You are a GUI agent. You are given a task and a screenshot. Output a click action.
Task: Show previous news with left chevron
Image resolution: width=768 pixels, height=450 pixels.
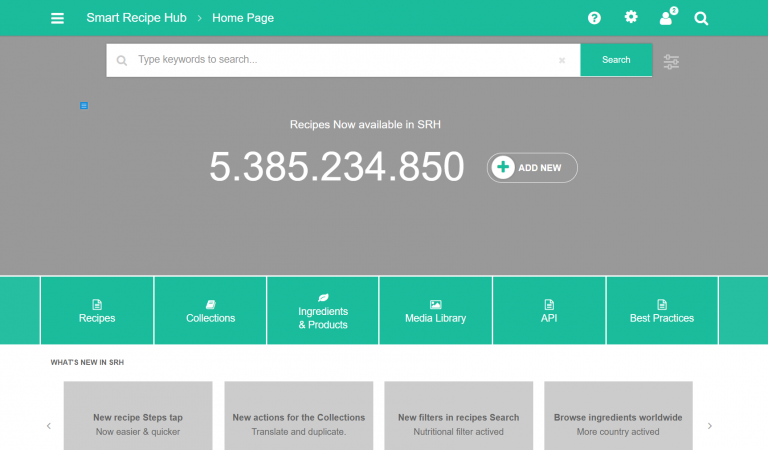coord(49,426)
